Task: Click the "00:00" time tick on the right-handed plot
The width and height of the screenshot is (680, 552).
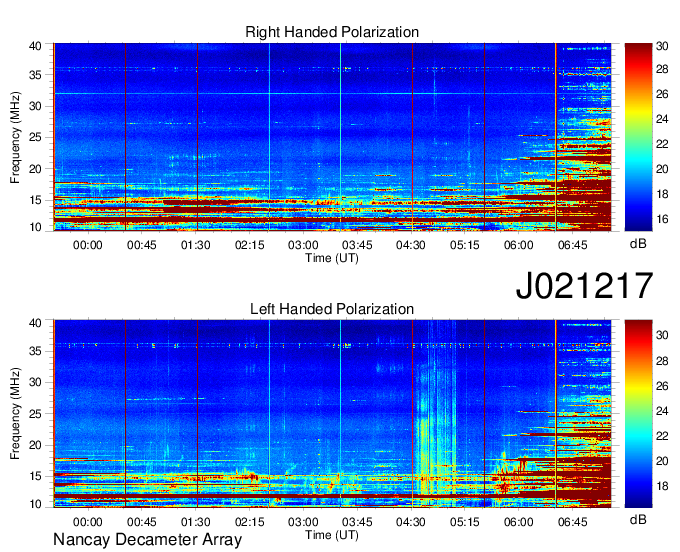Action: tap(88, 245)
